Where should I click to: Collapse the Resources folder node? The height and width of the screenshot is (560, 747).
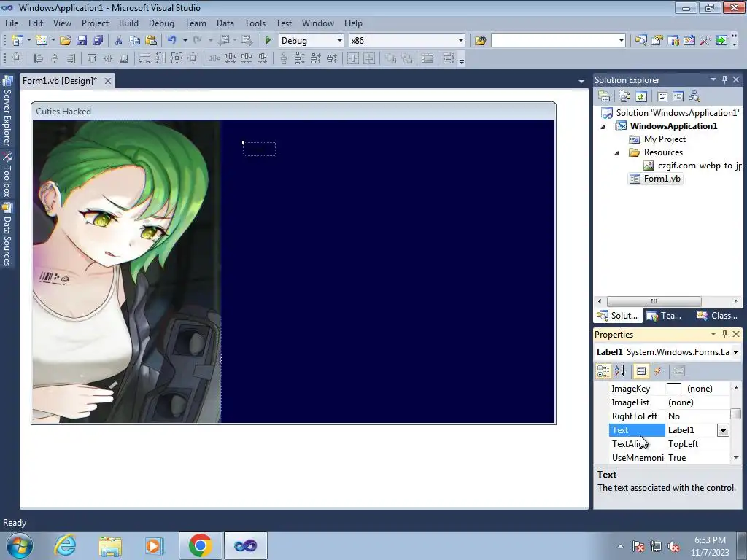(x=616, y=153)
